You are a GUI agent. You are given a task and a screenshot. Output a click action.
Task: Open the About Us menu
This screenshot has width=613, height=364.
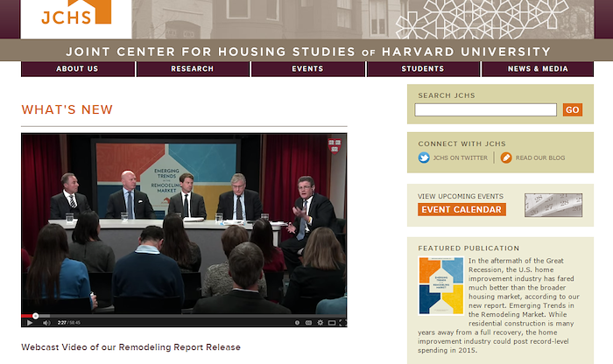(x=77, y=69)
